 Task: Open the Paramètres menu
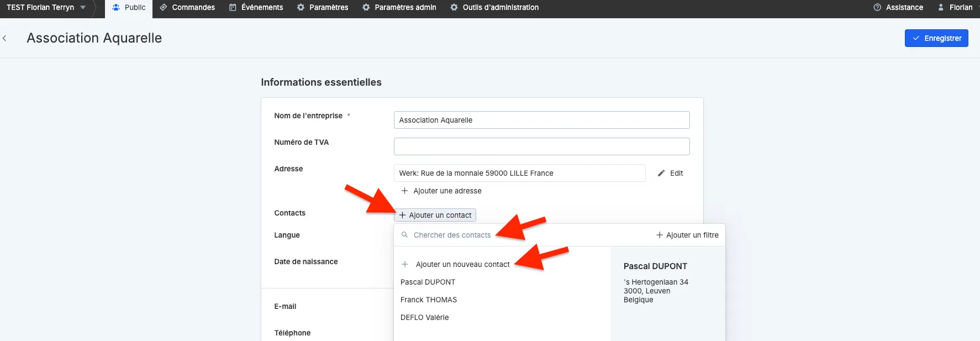pos(323,7)
